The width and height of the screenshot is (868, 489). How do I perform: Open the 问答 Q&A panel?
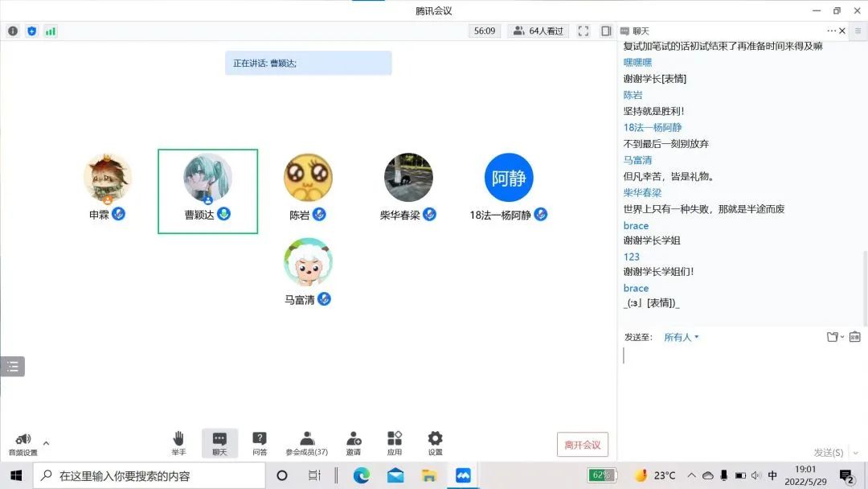click(x=260, y=442)
